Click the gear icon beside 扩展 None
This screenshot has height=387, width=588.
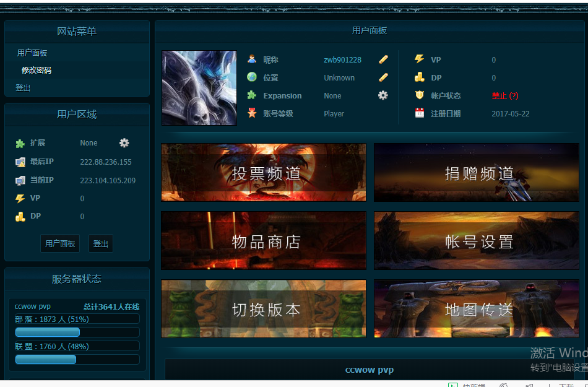[x=124, y=142]
